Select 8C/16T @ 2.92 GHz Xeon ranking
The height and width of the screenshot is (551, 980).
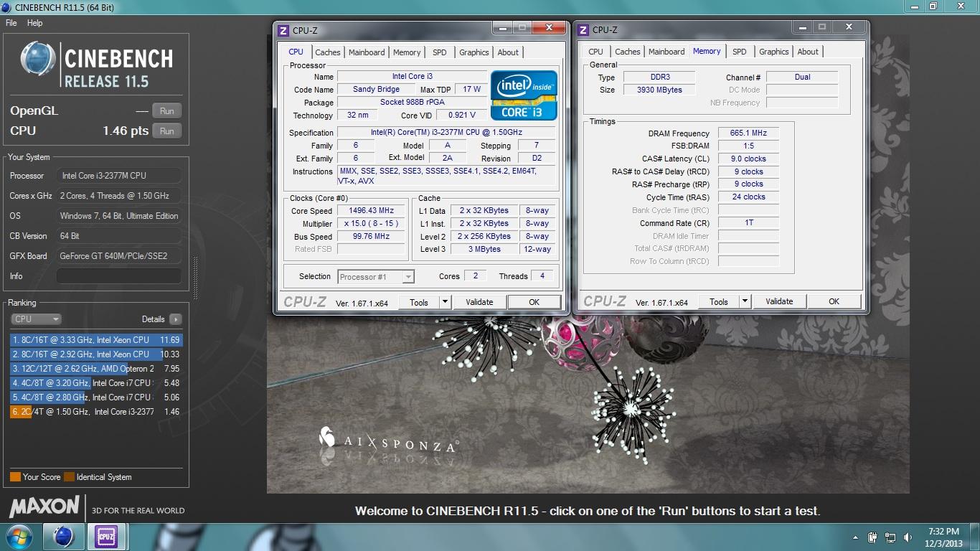click(x=96, y=354)
